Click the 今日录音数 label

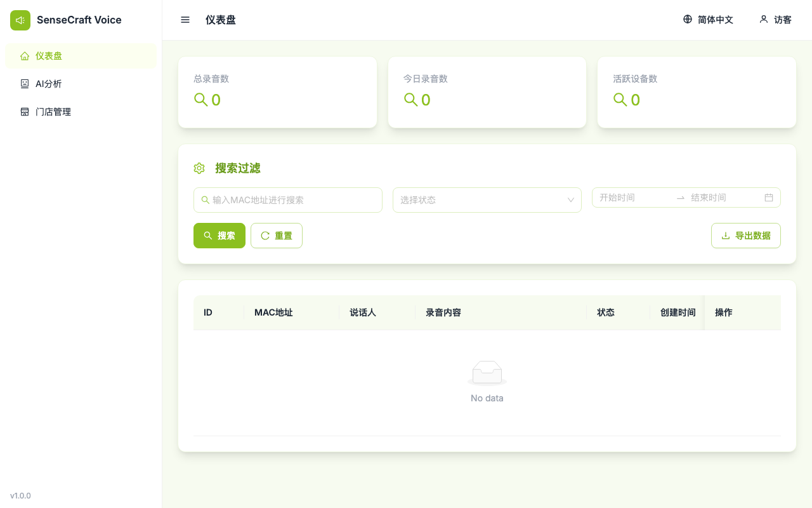[426, 79]
